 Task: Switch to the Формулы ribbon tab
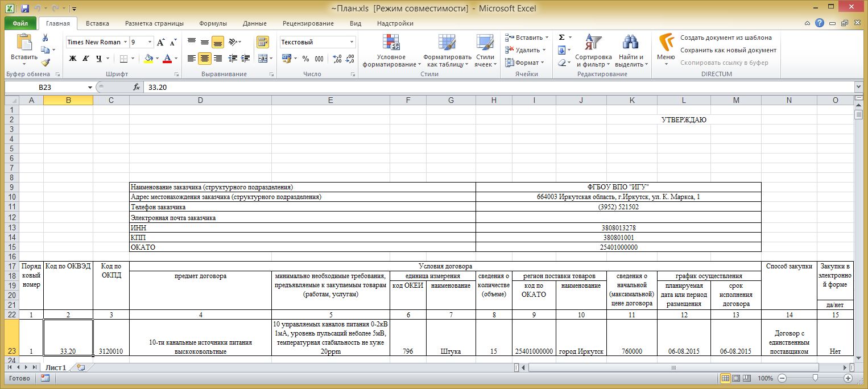[x=213, y=23]
